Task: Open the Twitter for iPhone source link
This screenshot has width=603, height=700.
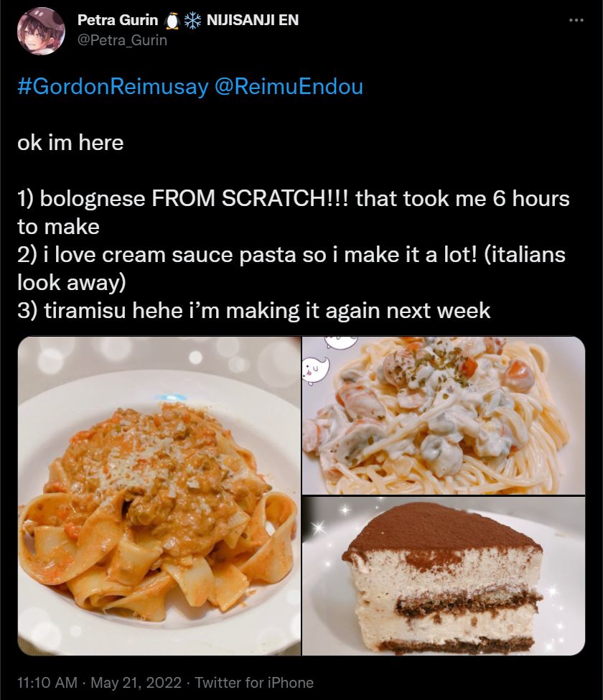Action: point(254,683)
